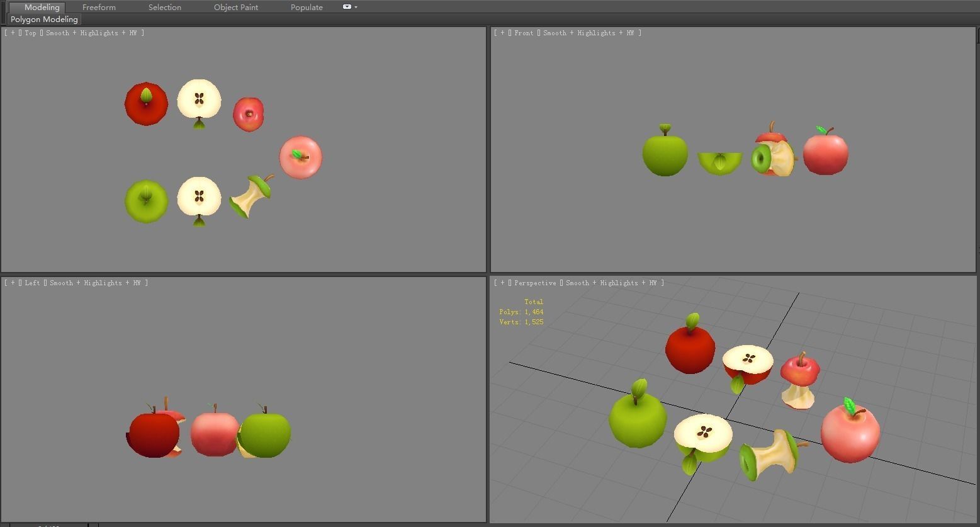The image size is (980, 527).
Task: Select the halved red apple in Perspective view
Action: tap(748, 365)
